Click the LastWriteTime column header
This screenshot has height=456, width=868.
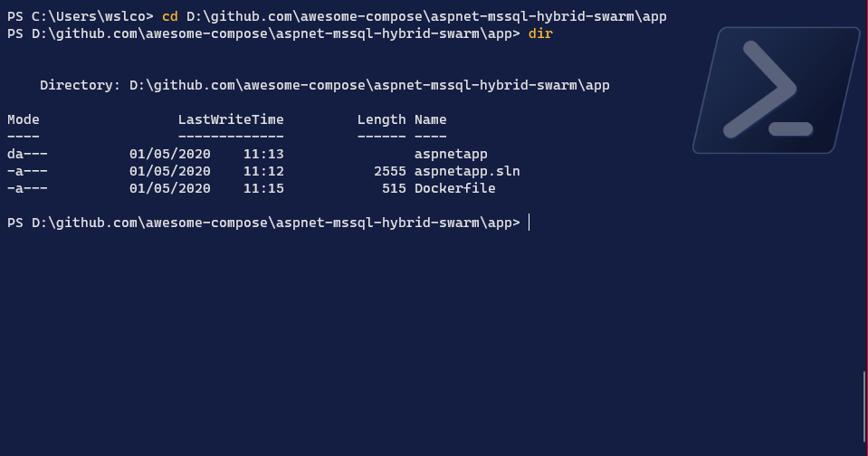(x=231, y=119)
